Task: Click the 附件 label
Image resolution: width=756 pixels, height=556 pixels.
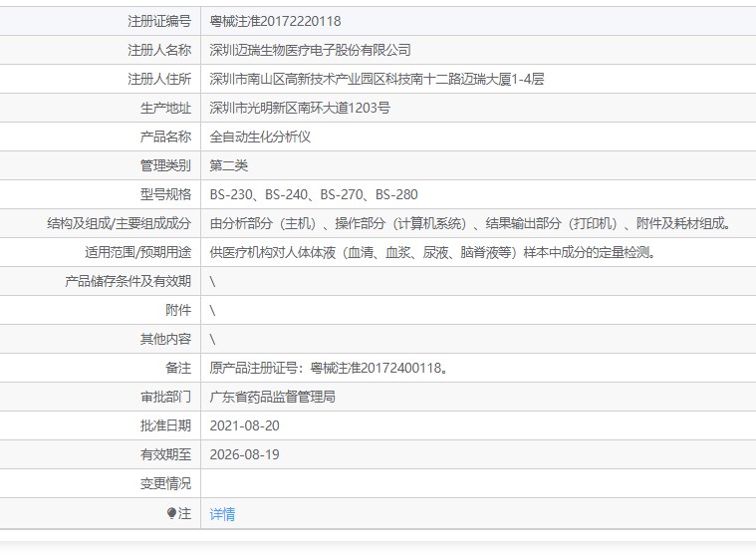Action: 178,311
